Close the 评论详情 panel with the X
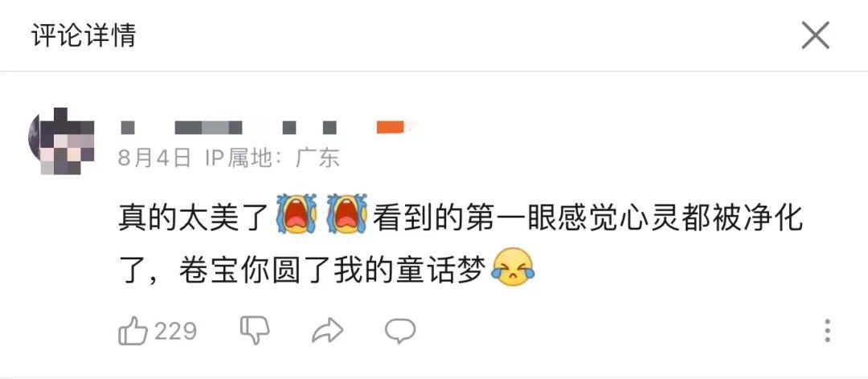Viewport: 868px width, 379px height. (x=816, y=35)
